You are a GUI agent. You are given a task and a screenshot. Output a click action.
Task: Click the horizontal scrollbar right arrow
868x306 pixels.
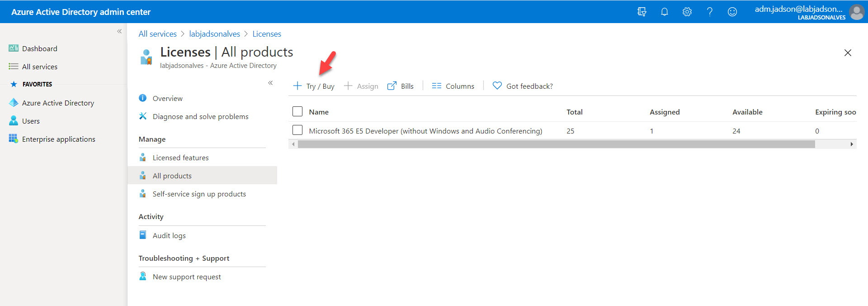[852, 144]
